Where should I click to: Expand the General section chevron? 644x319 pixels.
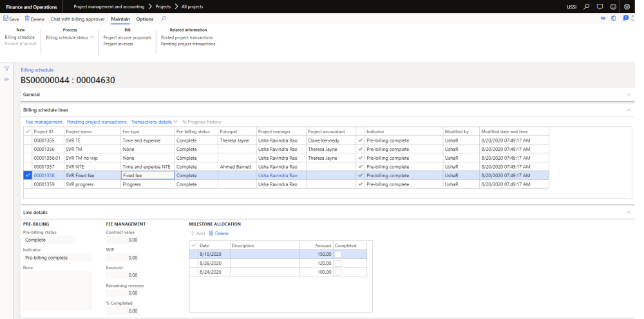click(629, 94)
